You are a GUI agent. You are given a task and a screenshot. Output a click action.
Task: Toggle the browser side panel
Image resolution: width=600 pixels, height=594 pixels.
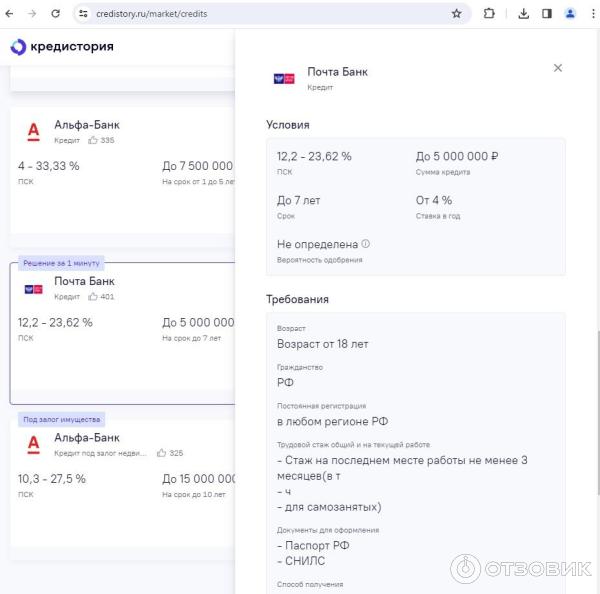coord(547,14)
